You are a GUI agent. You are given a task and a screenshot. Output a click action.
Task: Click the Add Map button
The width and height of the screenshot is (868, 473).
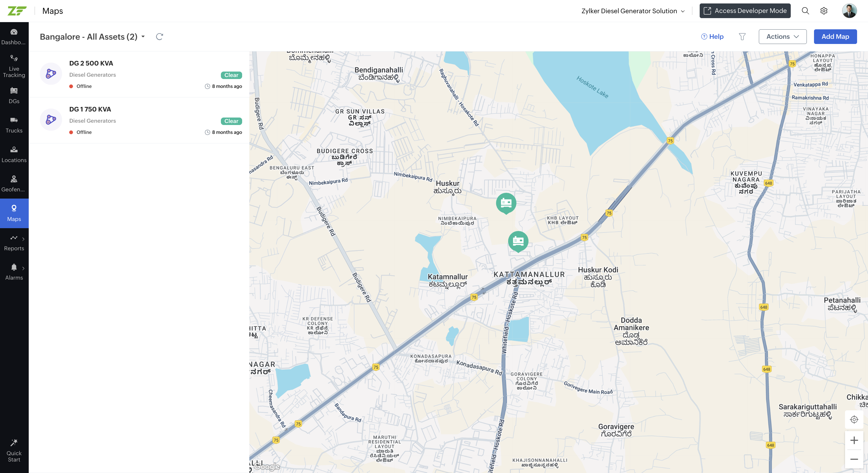[x=835, y=36]
